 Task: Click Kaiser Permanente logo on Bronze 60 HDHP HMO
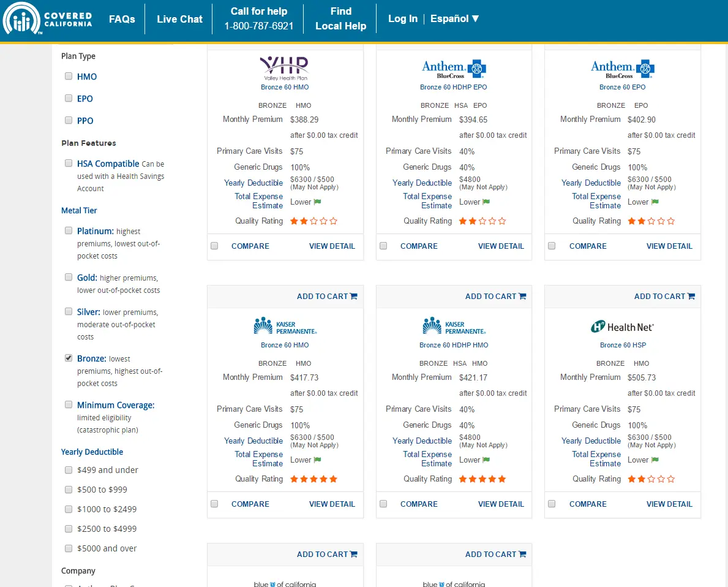click(x=454, y=326)
